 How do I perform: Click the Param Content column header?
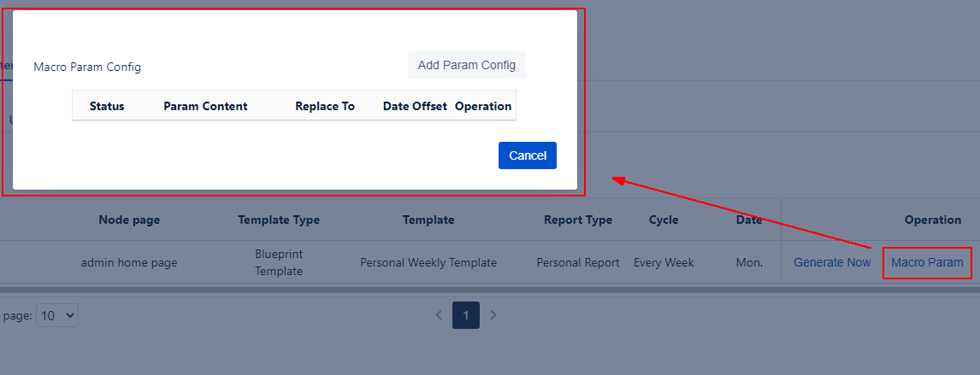205,106
